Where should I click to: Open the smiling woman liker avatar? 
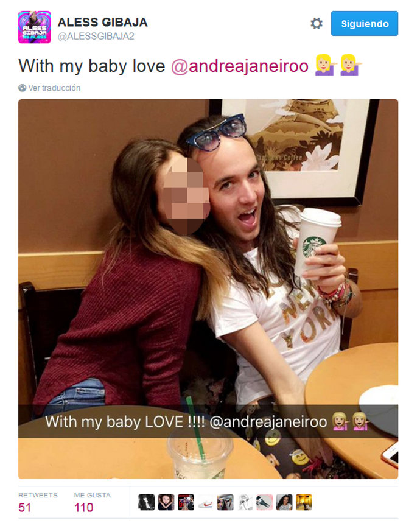pyautogui.click(x=284, y=502)
